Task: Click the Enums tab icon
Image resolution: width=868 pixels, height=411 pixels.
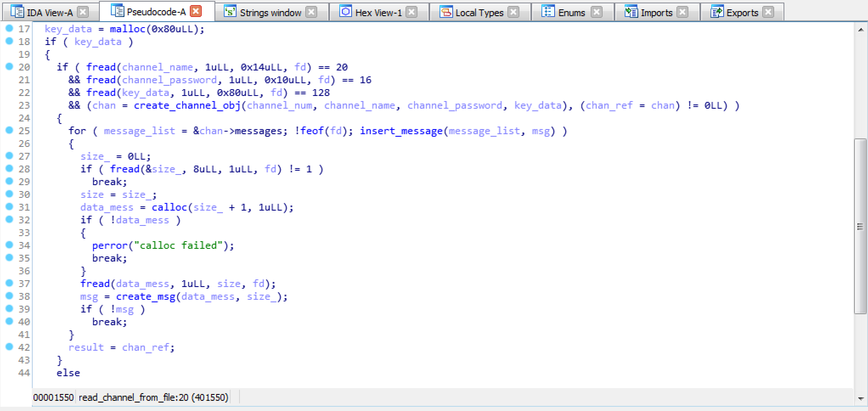Action: click(548, 11)
